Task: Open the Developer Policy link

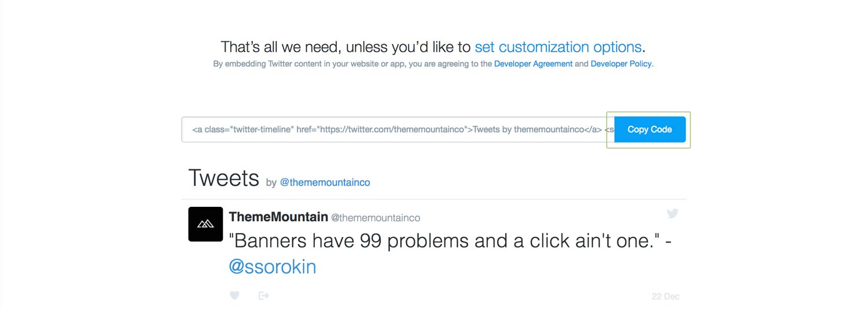Action: (621, 64)
